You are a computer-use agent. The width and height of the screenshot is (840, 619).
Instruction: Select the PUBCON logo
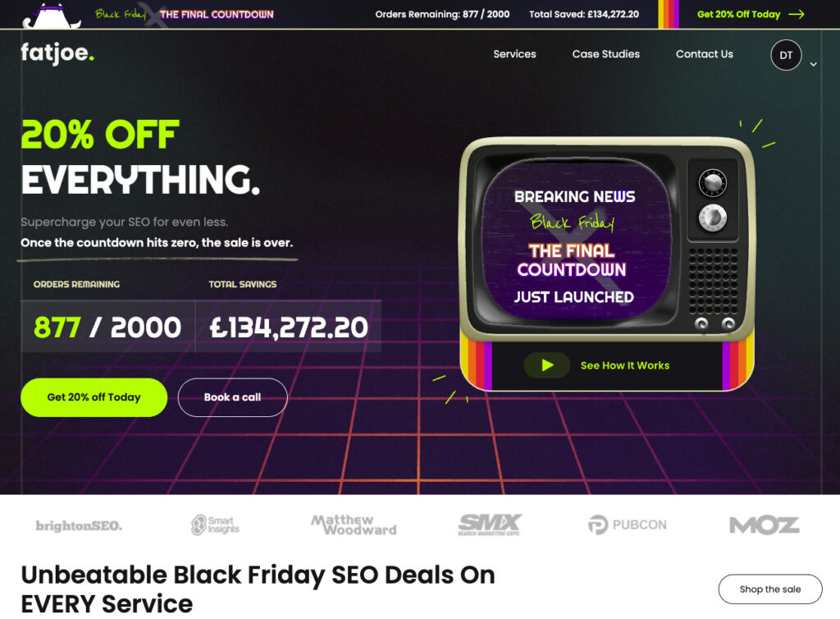(627, 525)
